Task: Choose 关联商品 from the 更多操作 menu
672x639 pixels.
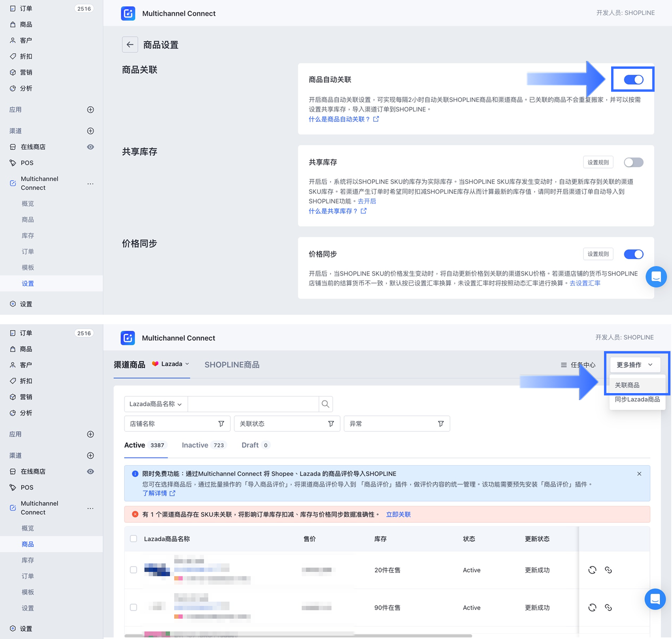Action: click(638, 385)
